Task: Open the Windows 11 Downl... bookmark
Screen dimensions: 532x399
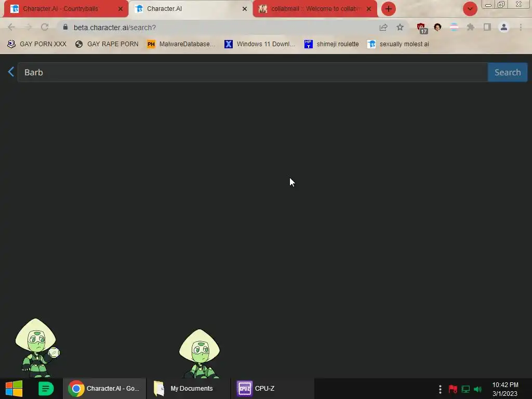Action: (x=260, y=44)
